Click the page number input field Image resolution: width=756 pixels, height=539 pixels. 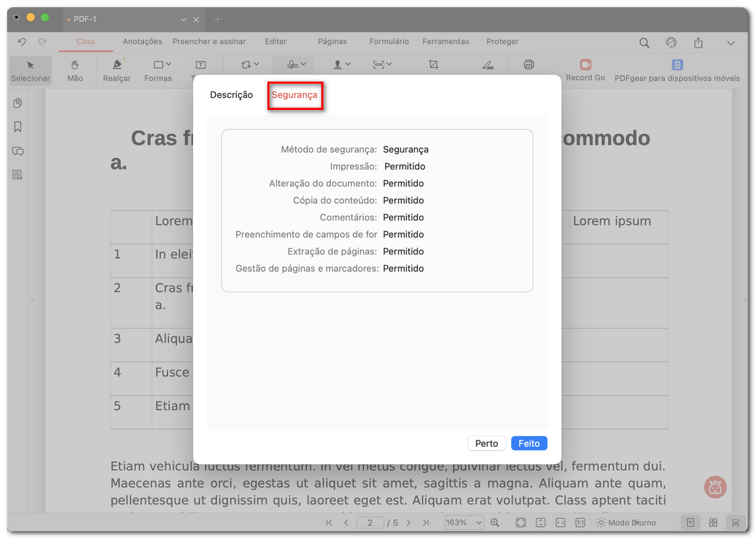pyautogui.click(x=369, y=523)
